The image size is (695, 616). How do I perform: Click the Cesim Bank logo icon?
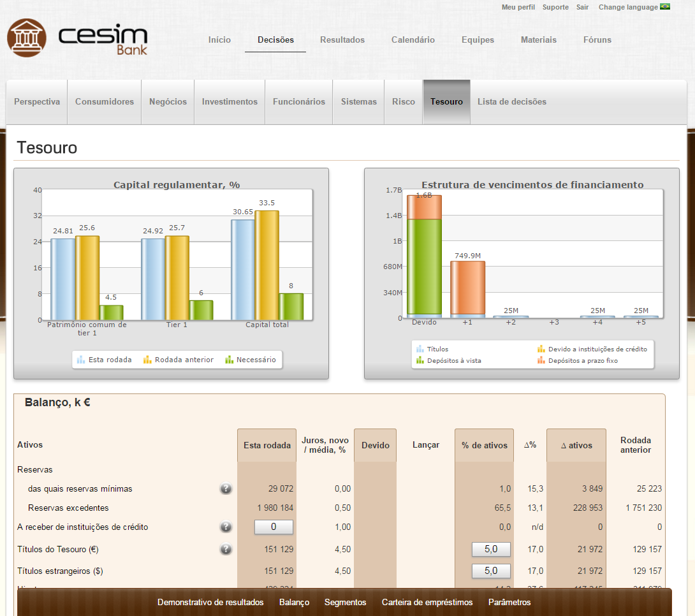pyautogui.click(x=27, y=38)
